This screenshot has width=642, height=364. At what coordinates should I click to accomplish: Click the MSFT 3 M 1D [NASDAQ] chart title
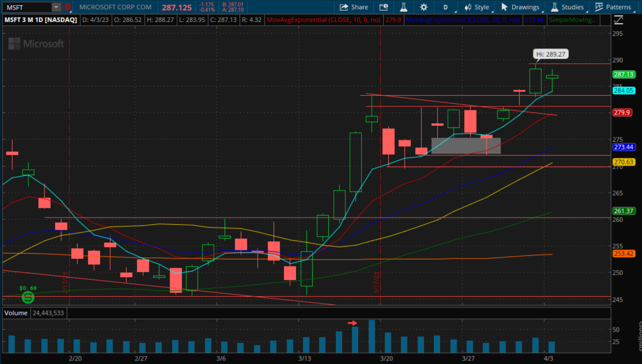pyautogui.click(x=41, y=20)
